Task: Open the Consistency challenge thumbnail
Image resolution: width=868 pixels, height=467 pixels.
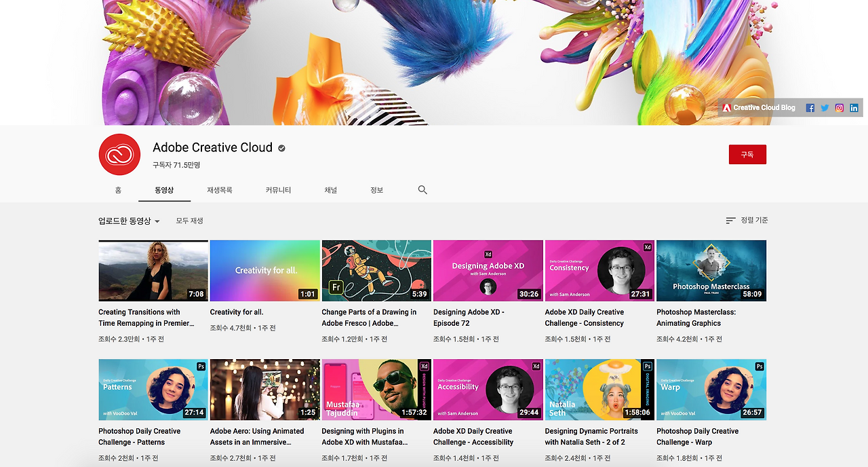Action: [599, 271]
